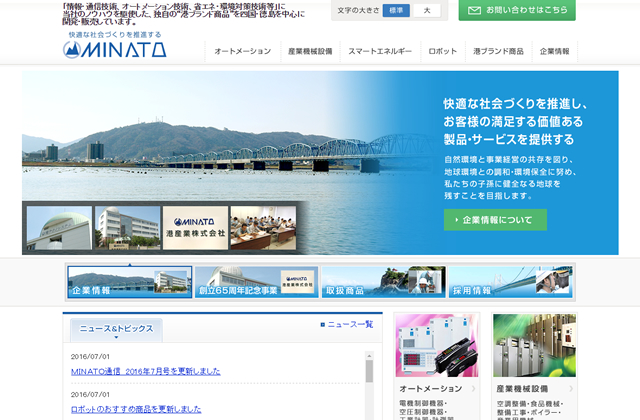The width and height of the screenshot is (640, 420).
Task: Open ロボットのおすすめ商品 news link
Action: 136,409
